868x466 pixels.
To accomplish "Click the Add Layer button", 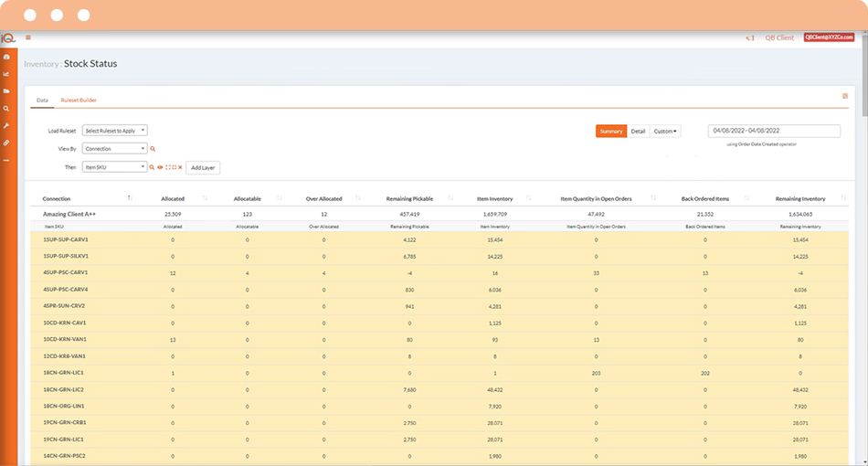I will [x=203, y=167].
